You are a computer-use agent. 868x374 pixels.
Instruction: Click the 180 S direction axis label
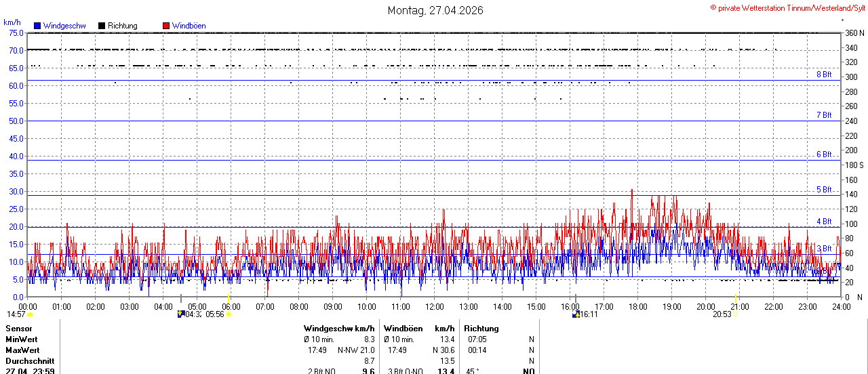[854, 165]
